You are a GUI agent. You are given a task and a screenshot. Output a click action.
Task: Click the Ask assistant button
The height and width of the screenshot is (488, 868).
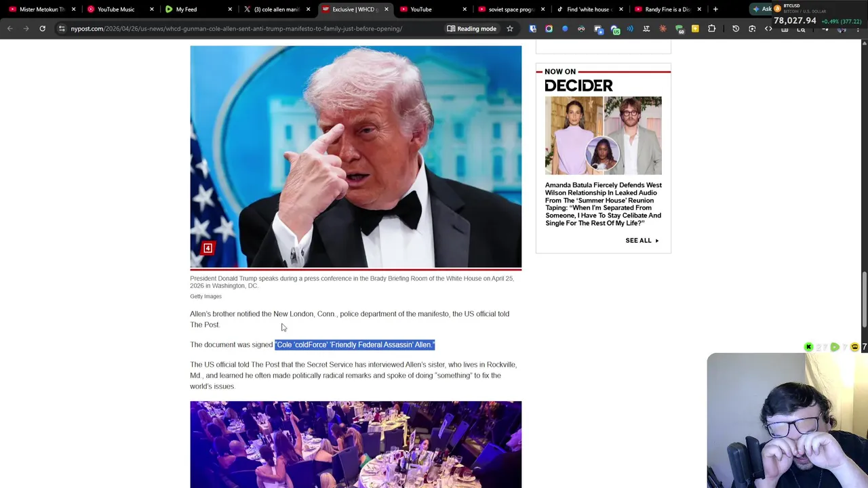[x=763, y=9]
